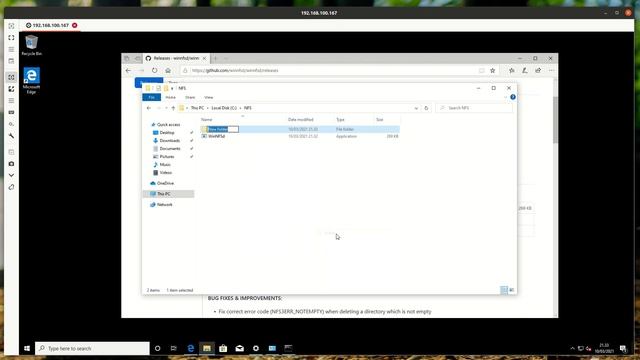Open the wrench tools icon in Remmina sidebar
The width and height of the screenshot is (640, 360).
(11, 136)
